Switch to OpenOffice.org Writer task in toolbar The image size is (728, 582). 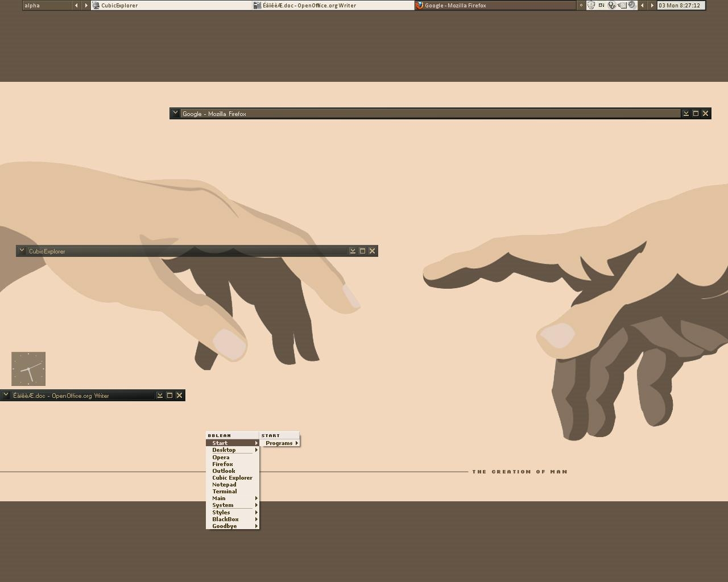pyautogui.click(x=333, y=5)
